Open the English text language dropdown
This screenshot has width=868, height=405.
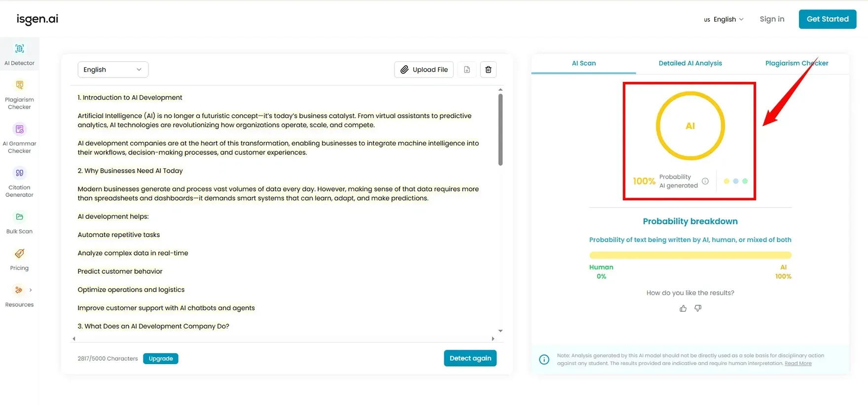click(x=113, y=70)
